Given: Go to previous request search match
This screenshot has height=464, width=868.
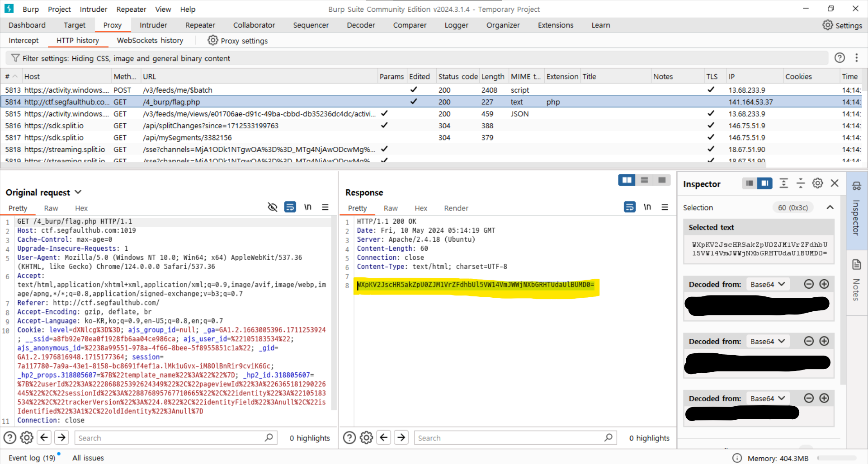Looking at the screenshot, I should (x=44, y=437).
